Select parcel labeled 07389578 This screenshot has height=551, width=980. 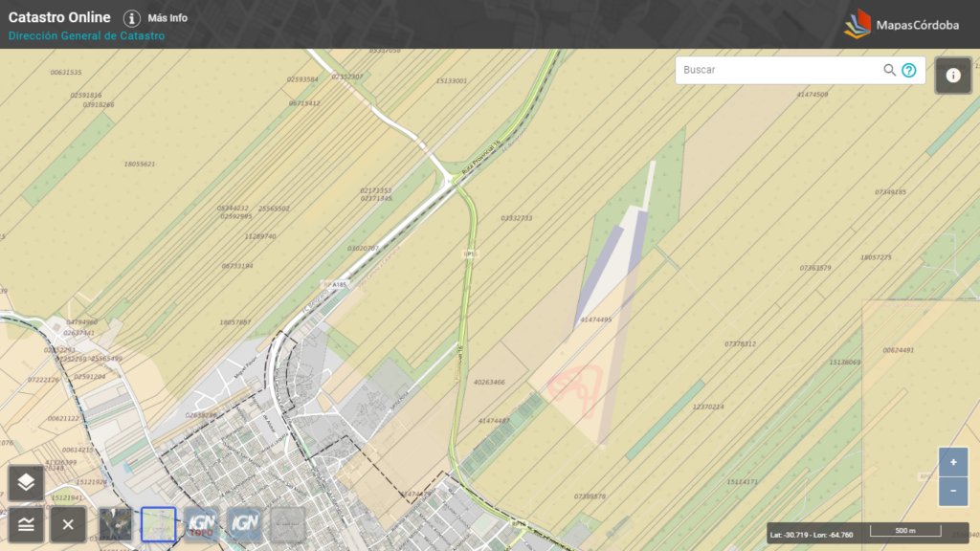click(x=590, y=496)
